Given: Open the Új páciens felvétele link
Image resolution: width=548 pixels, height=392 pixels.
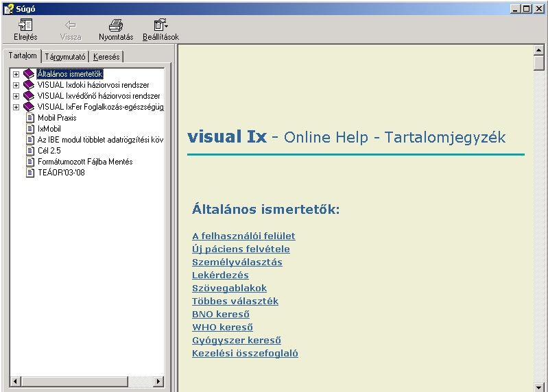Looking at the screenshot, I should 241,249.
